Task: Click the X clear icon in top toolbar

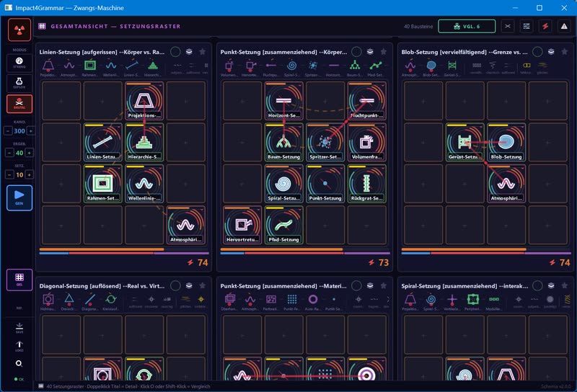Action: [508, 27]
